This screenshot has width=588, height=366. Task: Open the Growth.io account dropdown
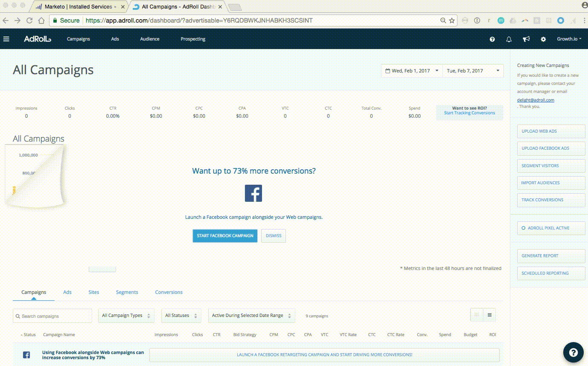point(569,39)
